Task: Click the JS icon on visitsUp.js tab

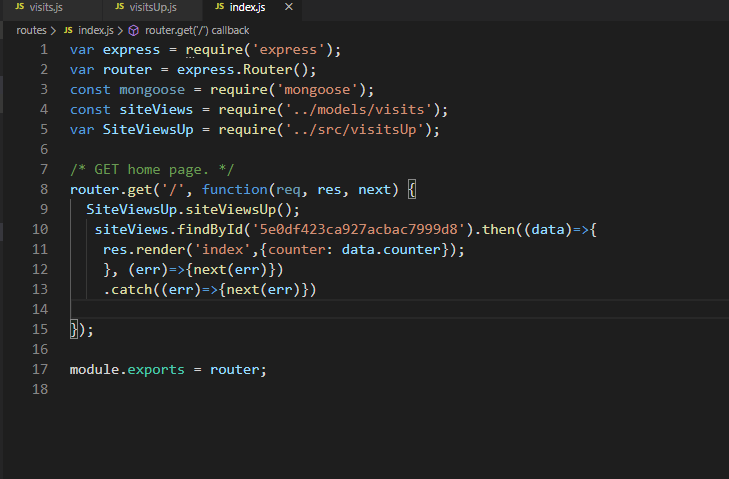Action: coord(119,7)
